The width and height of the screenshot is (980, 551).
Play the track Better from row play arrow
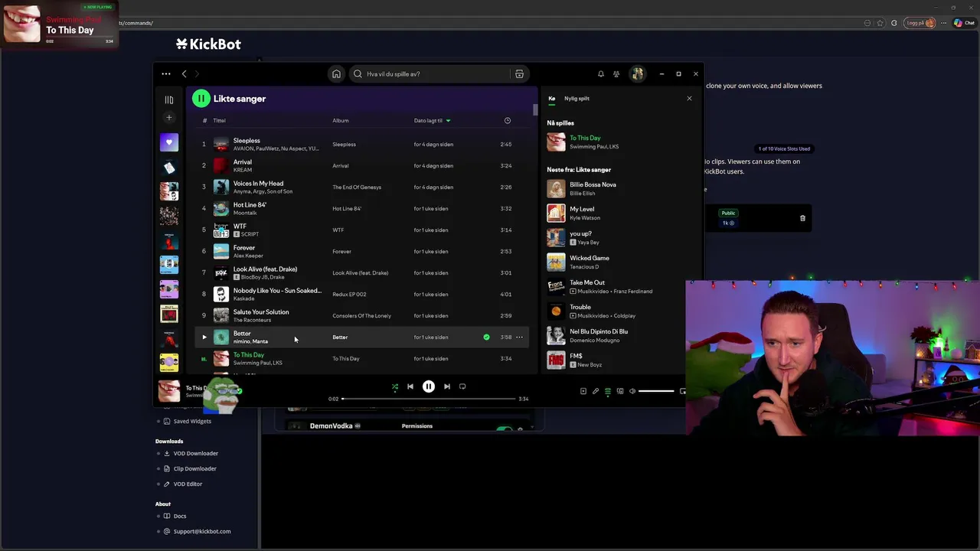[204, 337]
